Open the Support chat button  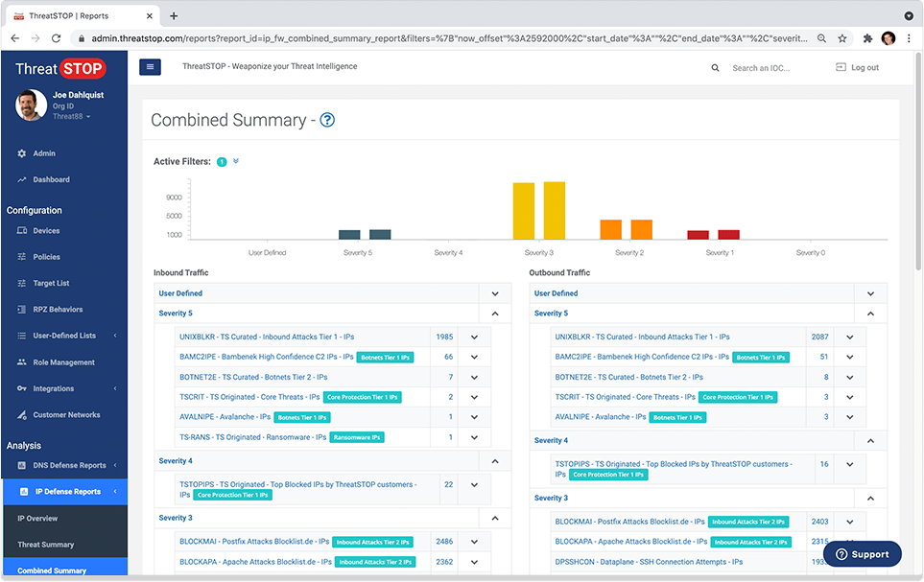[x=863, y=554]
